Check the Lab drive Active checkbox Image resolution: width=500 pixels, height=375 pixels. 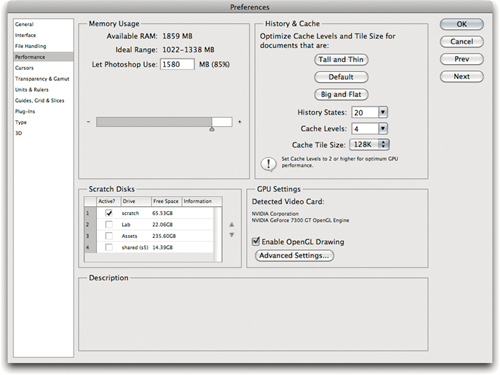109,224
